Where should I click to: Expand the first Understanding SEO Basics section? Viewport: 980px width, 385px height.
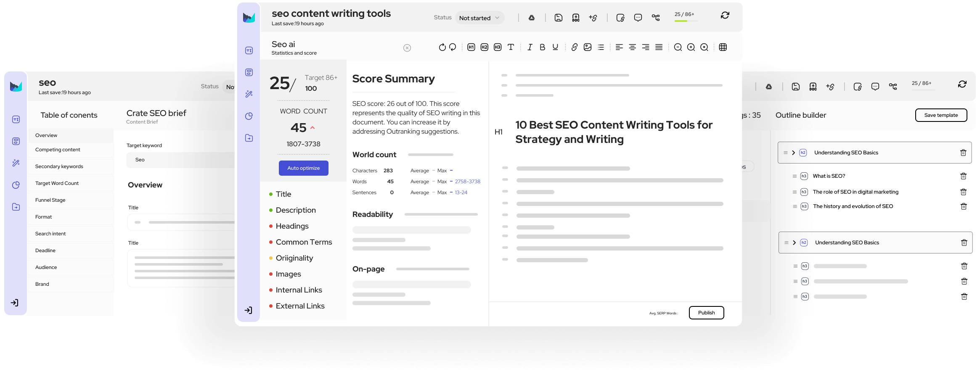click(x=795, y=153)
